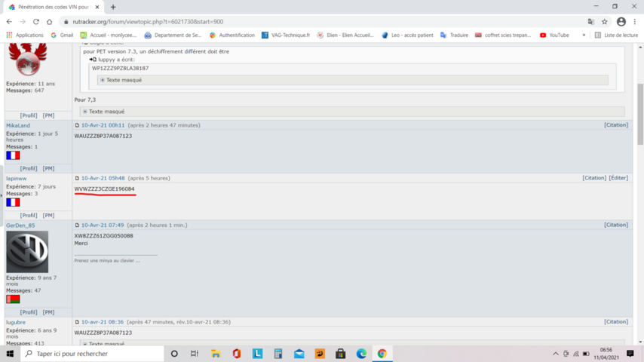Click the red eagle avatar at top
Screen dimensions: 644x362
[27, 59]
